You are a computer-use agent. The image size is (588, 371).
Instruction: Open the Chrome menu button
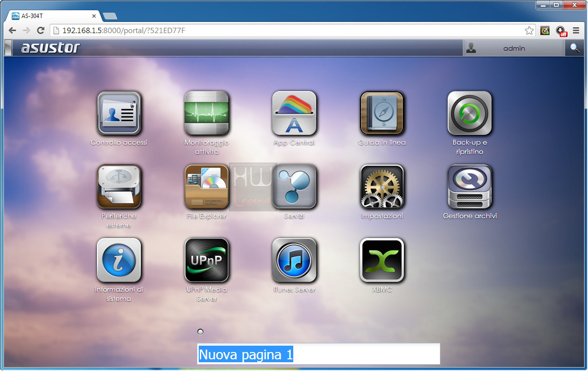576,31
